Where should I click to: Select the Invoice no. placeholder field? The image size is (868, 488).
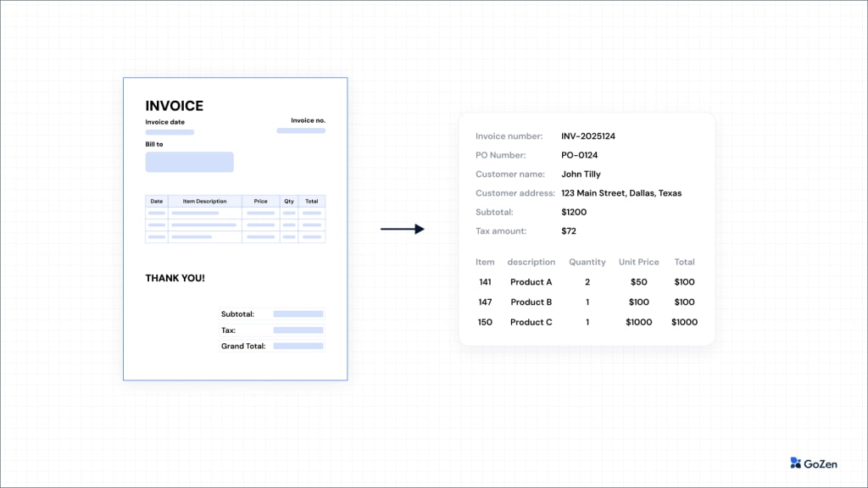pyautogui.click(x=301, y=130)
